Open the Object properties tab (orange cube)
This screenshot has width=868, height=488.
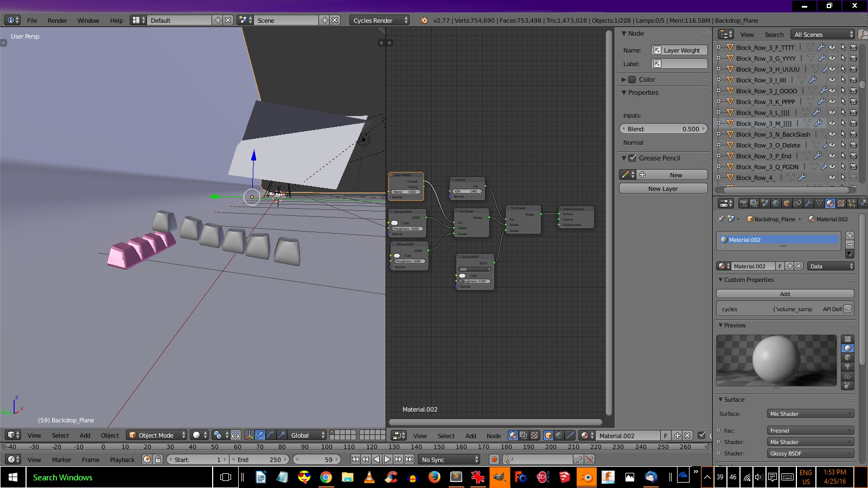(x=787, y=203)
